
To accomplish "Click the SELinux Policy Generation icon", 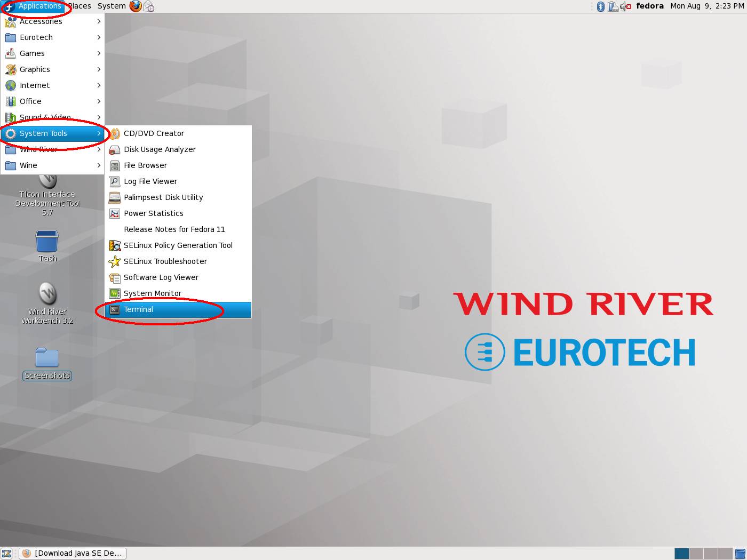I will [115, 245].
